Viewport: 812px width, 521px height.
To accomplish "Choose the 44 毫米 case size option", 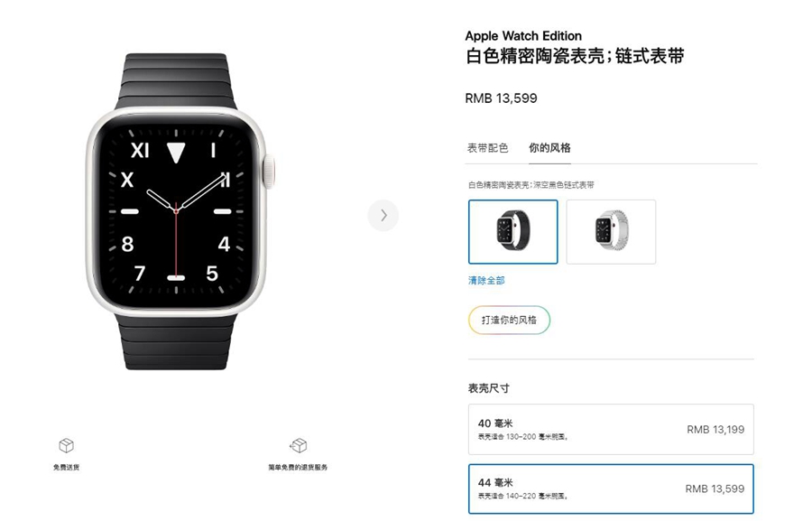I will [611, 488].
